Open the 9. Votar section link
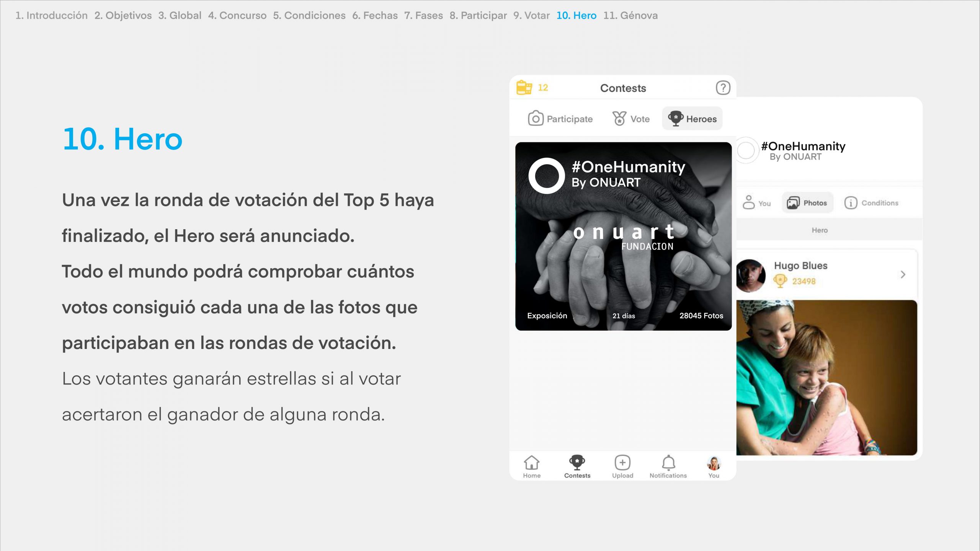This screenshot has width=980, height=551. (x=531, y=15)
